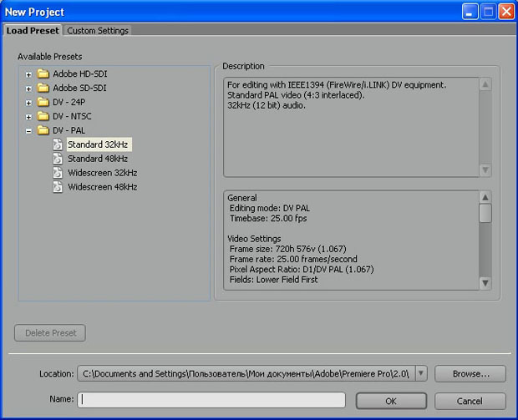Open the Location path dropdown
The height and width of the screenshot is (420, 518).
click(x=421, y=373)
